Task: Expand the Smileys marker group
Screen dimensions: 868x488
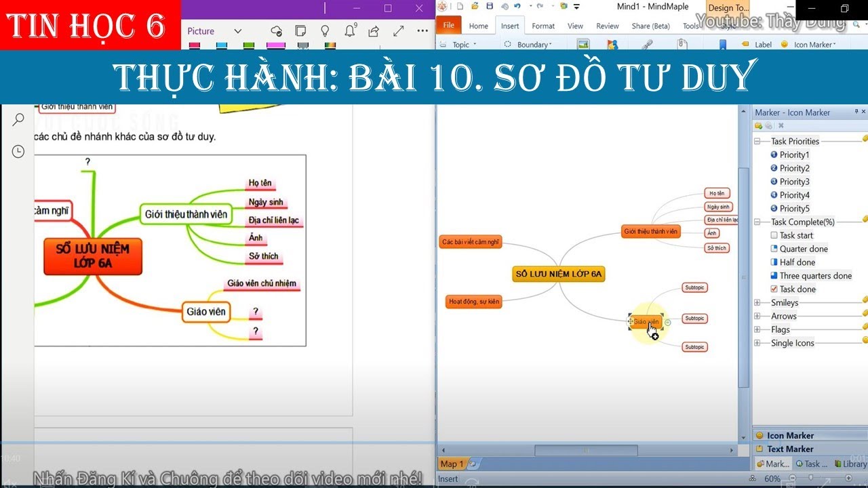Action: pyautogui.click(x=757, y=303)
